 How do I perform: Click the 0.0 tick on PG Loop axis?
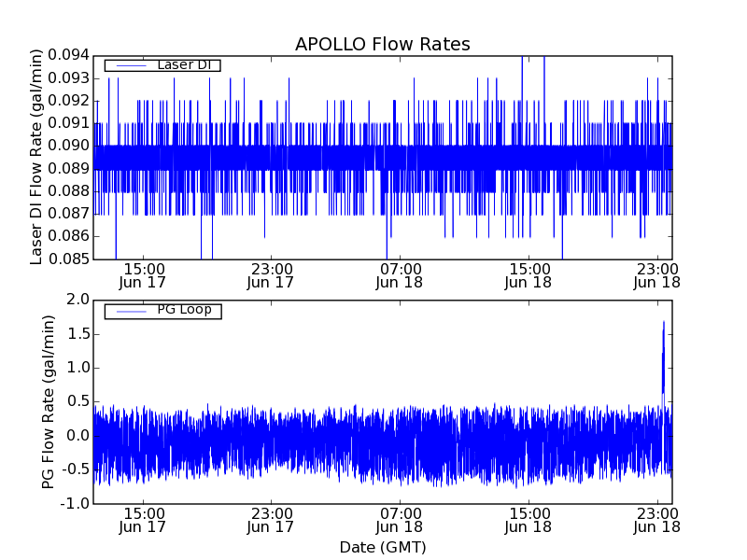[x=78, y=436]
